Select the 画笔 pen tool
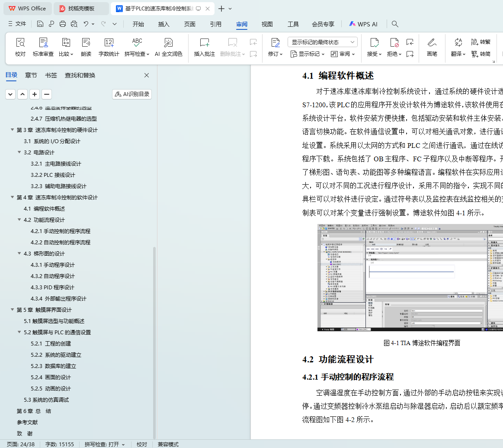The height and width of the screenshot is (448, 503). tap(432, 47)
